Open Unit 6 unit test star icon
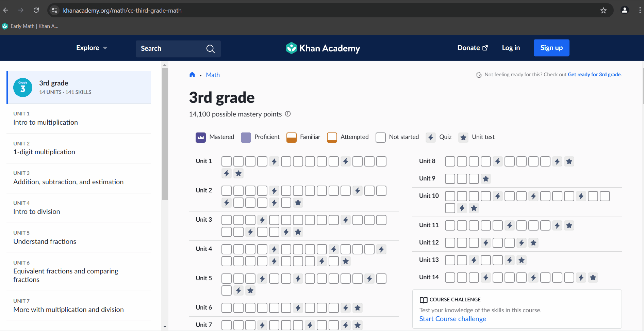644x331 pixels. point(358,308)
